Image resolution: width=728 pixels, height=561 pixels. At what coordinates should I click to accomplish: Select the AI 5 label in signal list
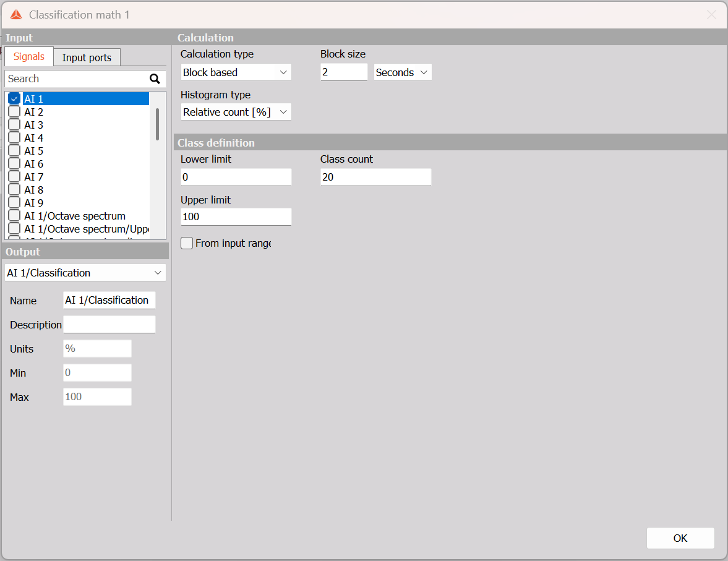coord(33,151)
